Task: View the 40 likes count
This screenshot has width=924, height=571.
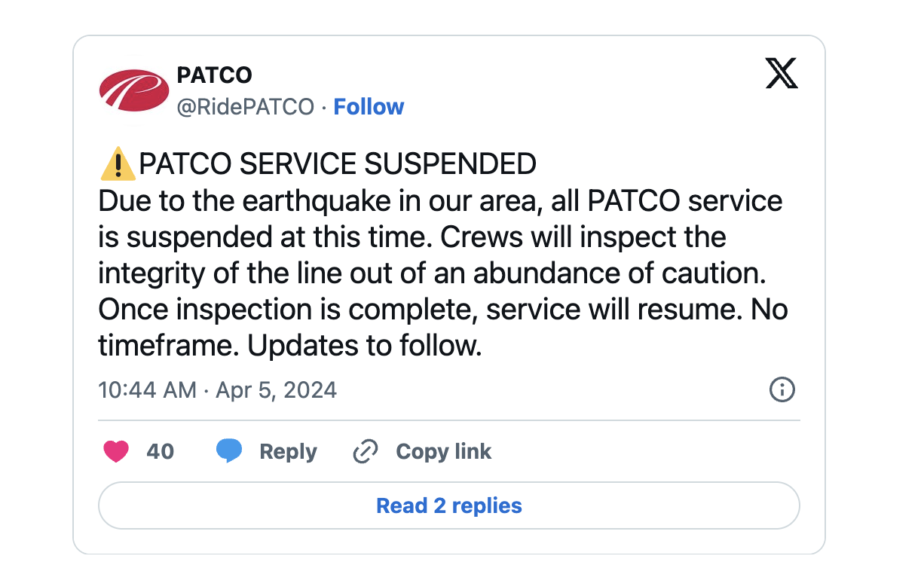Action: (x=160, y=452)
